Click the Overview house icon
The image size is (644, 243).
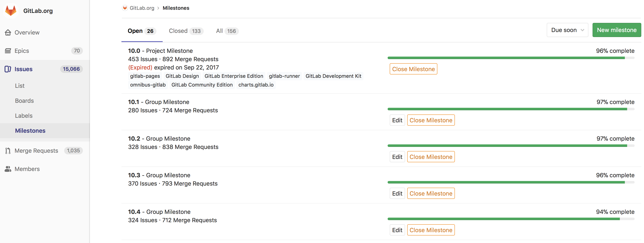point(8,32)
